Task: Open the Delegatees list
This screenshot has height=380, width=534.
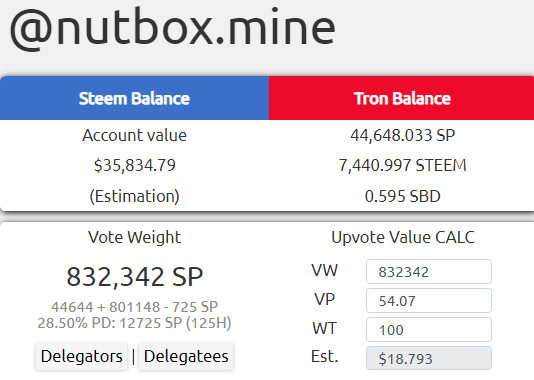Action: [186, 356]
